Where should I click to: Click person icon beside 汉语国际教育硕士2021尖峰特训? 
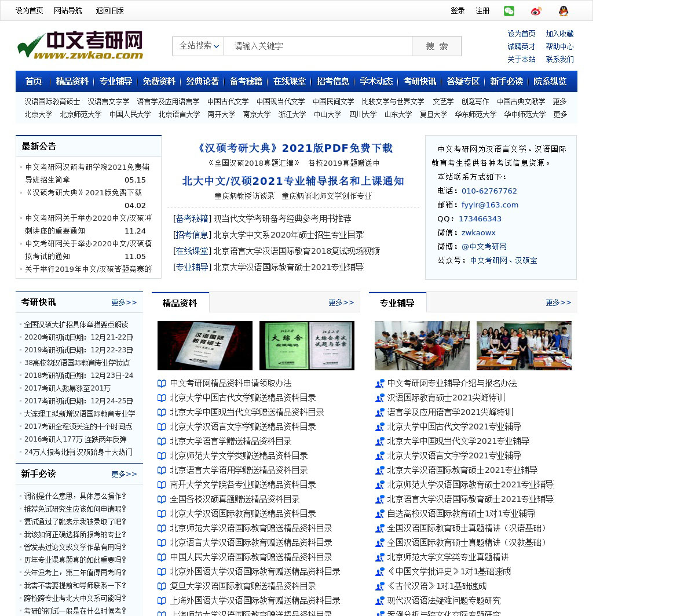[x=379, y=398]
